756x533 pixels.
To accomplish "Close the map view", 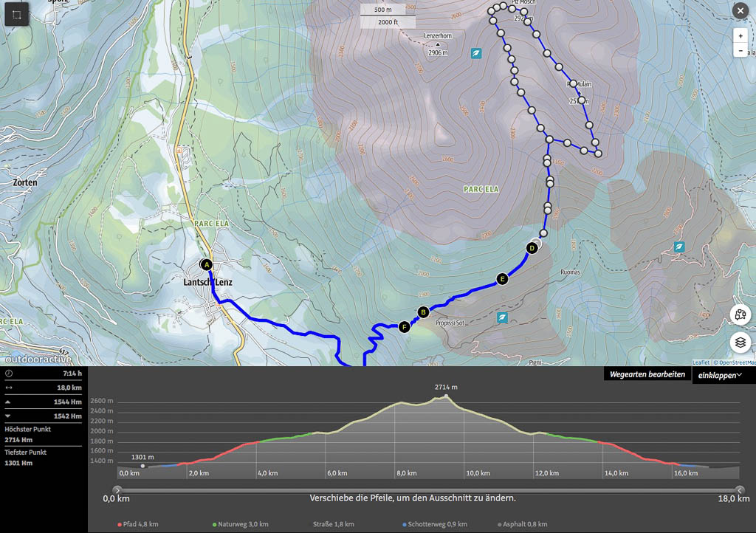I will (740, 10).
